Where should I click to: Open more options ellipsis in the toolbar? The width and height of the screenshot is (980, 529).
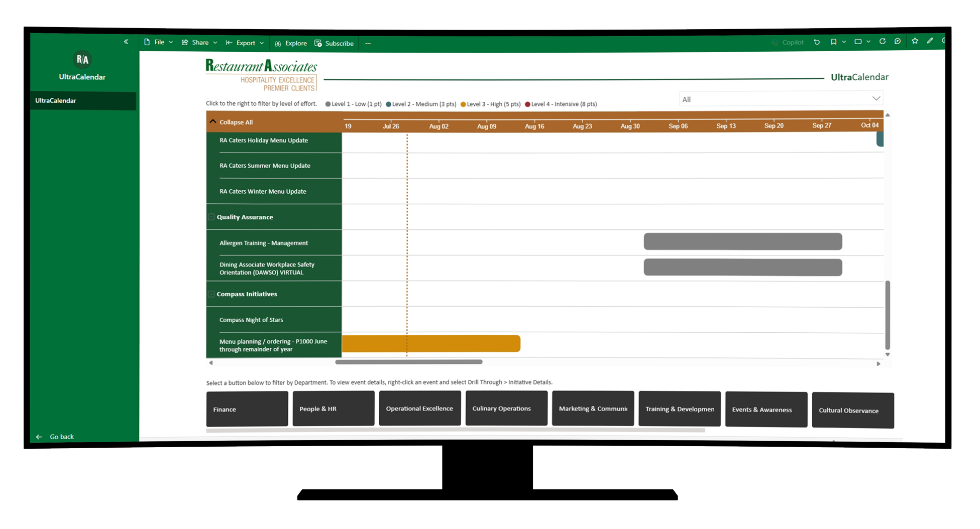pyautogui.click(x=368, y=44)
